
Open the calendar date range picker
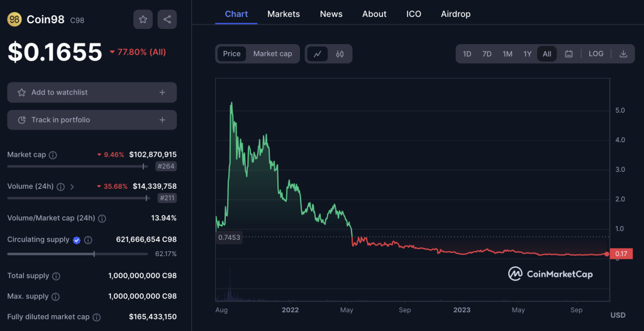click(x=569, y=54)
